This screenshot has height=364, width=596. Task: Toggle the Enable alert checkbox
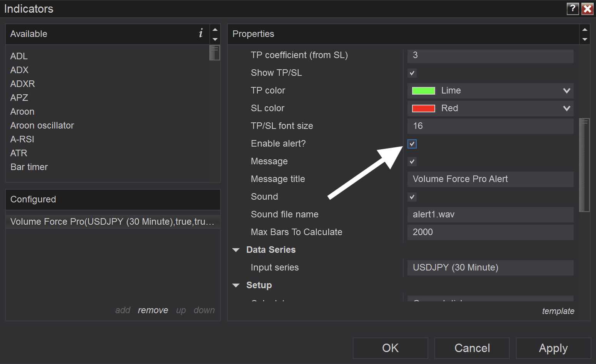click(x=412, y=144)
